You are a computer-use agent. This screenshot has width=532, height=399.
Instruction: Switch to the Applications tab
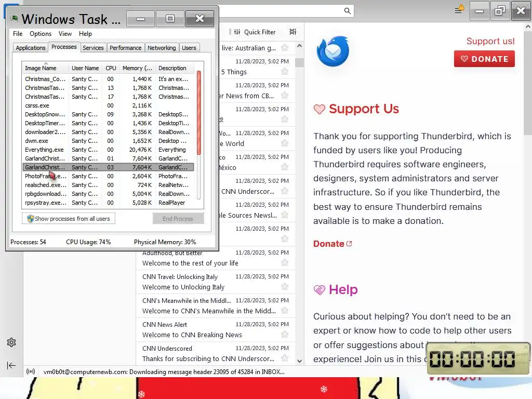click(x=31, y=48)
